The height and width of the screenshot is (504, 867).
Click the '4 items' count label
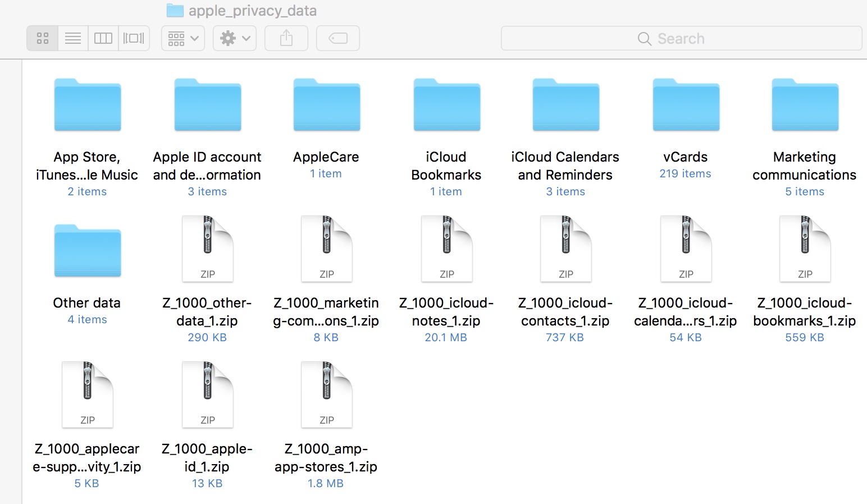click(x=86, y=320)
